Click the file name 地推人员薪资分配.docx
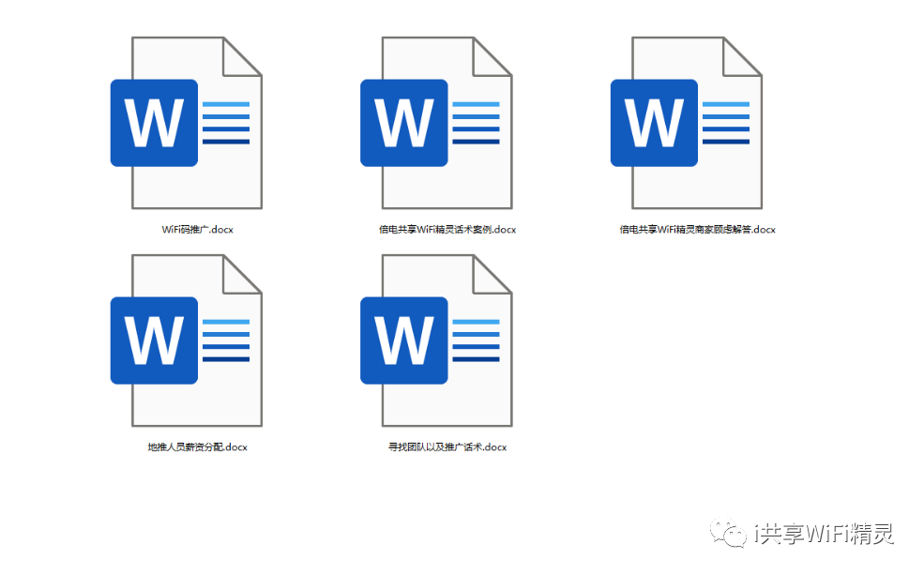924x574 pixels. click(197, 446)
